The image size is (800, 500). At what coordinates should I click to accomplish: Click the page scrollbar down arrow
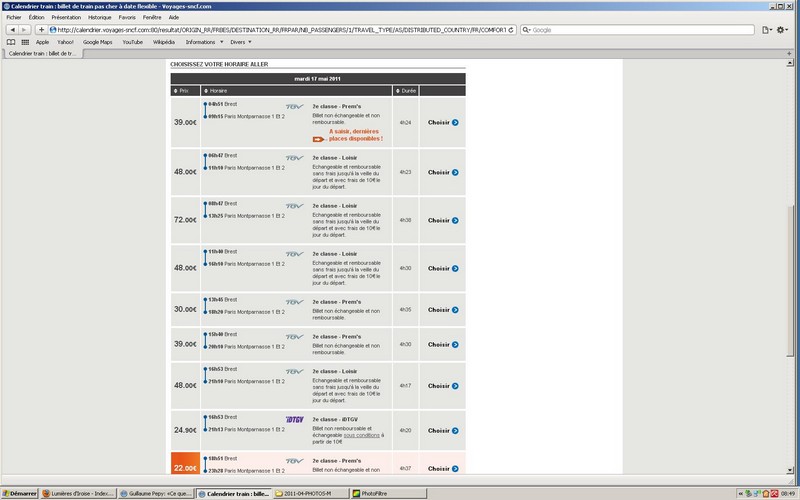point(790,470)
